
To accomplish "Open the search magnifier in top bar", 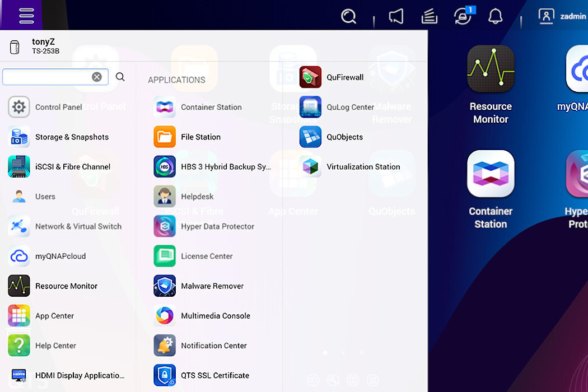I will [348, 16].
